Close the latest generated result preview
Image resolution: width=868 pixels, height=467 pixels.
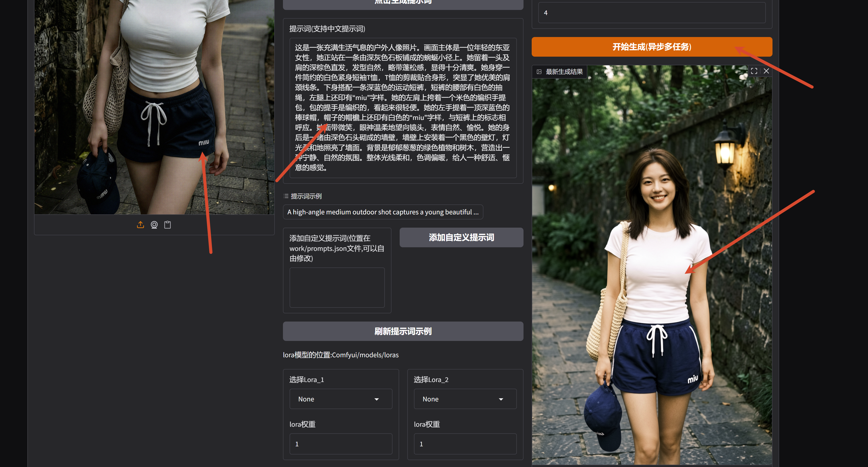766,71
